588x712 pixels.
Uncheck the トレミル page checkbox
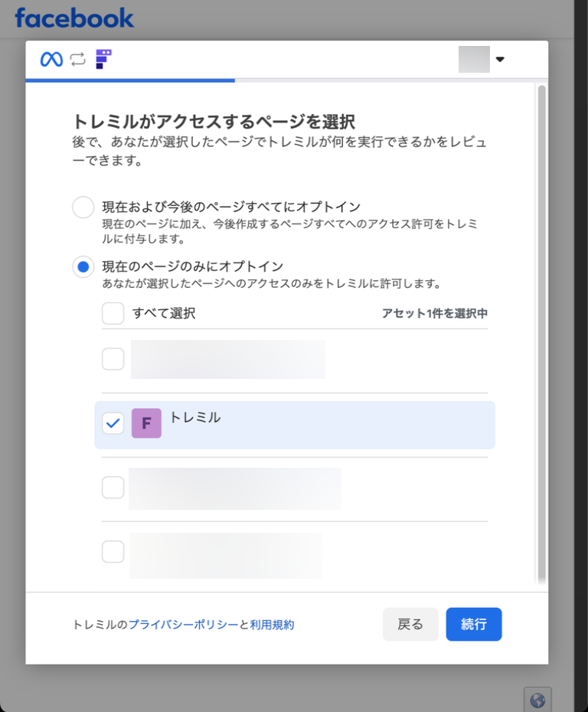coord(113,423)
